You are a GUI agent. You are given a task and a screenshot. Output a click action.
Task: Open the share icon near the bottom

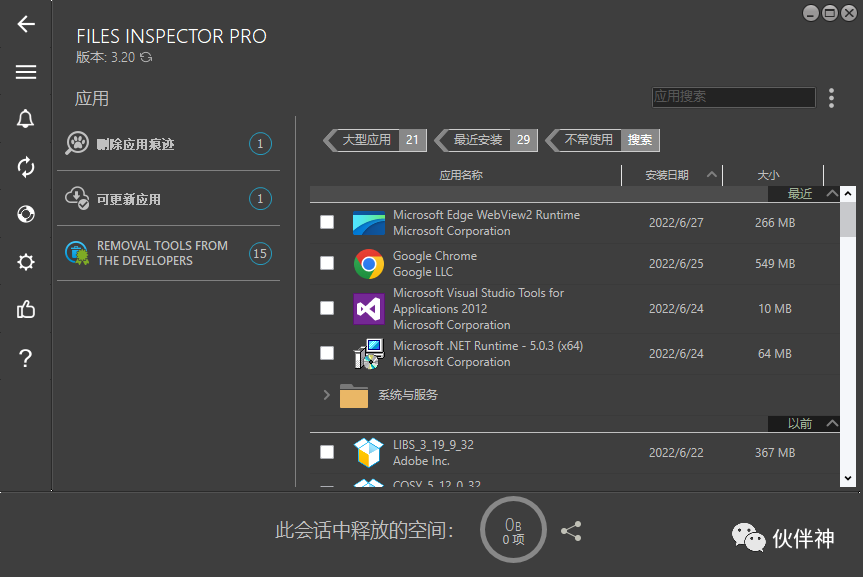pos(571,531)
